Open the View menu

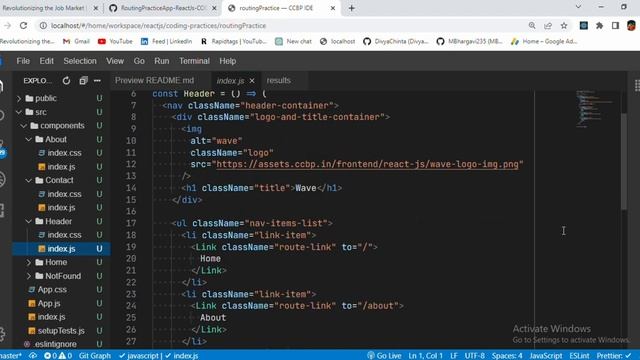(x=115, y=61)
